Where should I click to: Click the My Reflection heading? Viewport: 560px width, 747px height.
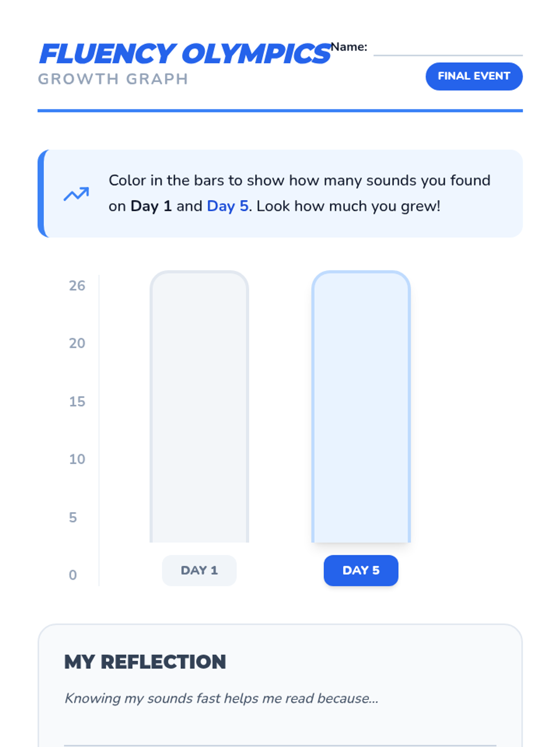[145, 662]
